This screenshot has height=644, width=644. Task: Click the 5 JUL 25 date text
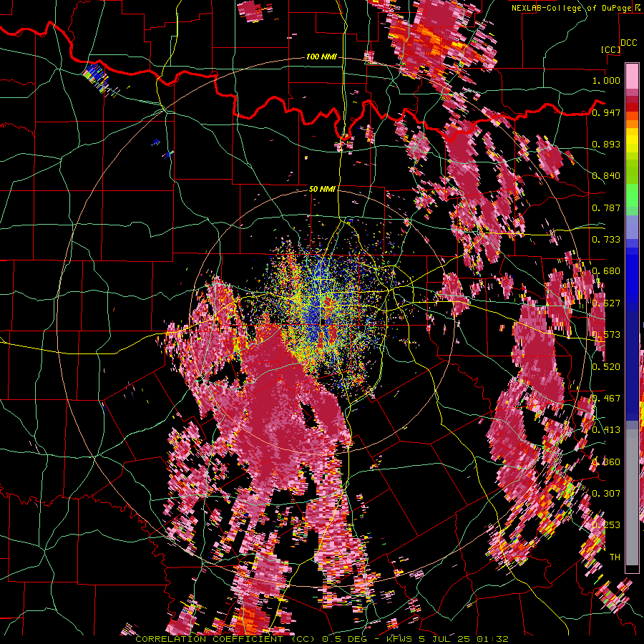pyautogui.click(x=445, y=639)
